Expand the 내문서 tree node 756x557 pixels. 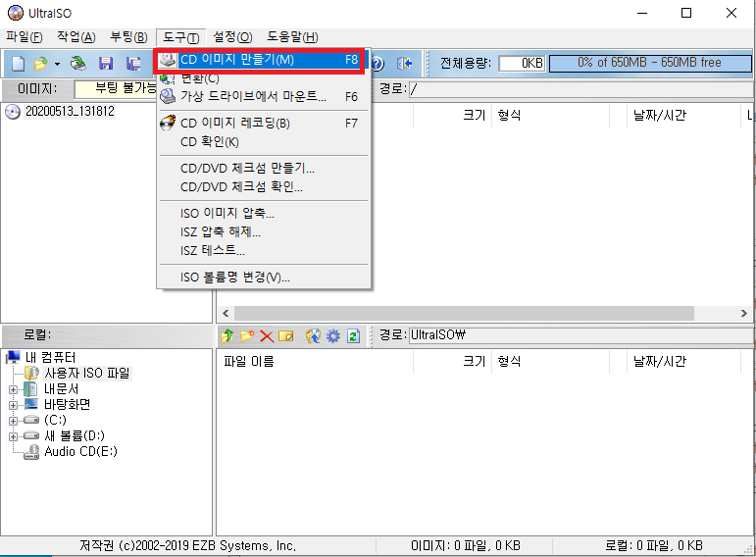click(x=13, y=388)
